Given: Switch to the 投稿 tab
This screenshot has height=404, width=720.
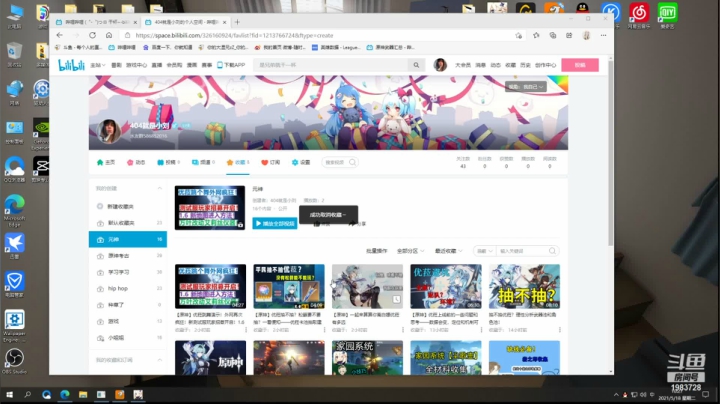Looking at the screenshot, I should 168,163.
